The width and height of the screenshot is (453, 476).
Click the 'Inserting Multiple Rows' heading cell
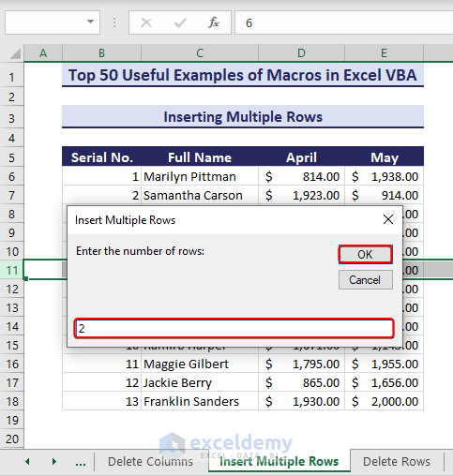click(243, 117)
